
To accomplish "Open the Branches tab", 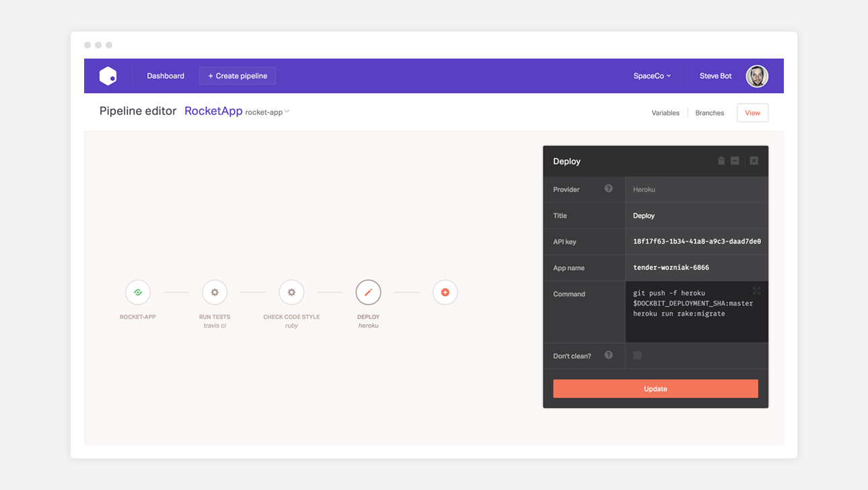I will click(709, 113).
